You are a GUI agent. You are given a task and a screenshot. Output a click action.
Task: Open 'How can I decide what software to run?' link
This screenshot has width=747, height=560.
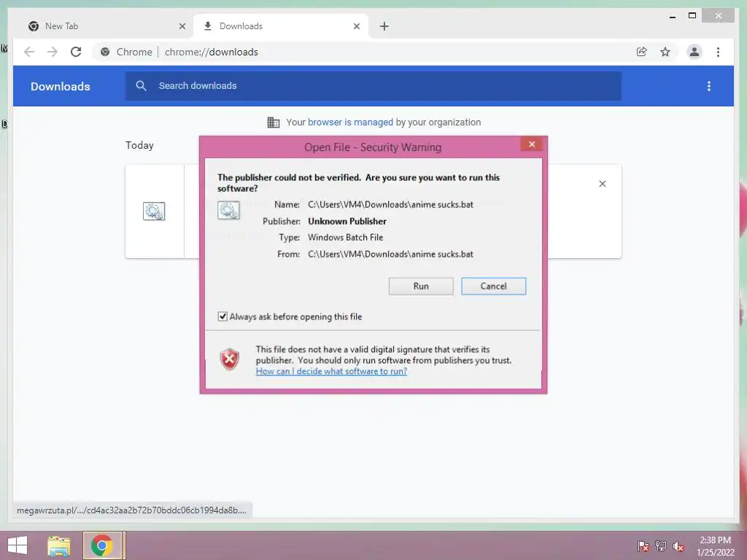point(332,371)
